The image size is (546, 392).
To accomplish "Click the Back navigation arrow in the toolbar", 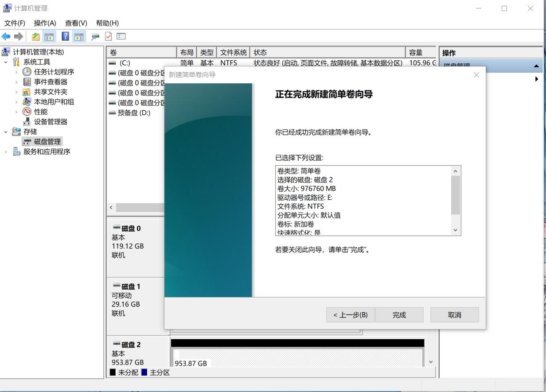I will point(6,36).
